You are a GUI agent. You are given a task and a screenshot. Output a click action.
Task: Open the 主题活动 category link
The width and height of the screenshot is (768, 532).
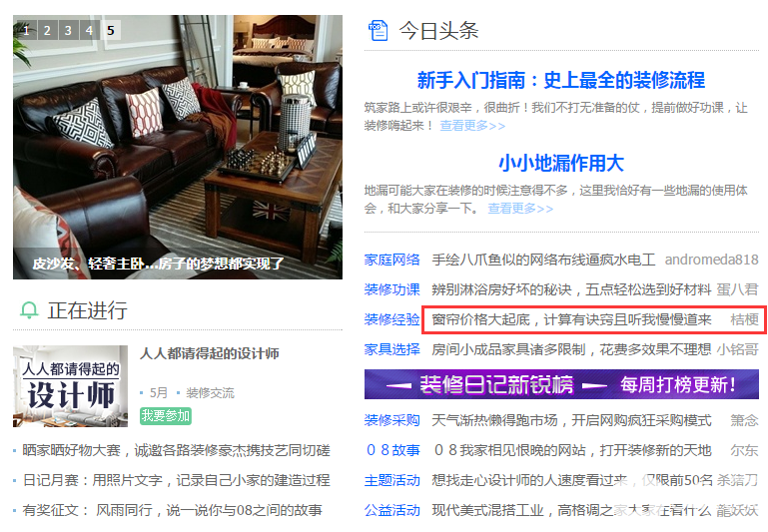(391, 481)
